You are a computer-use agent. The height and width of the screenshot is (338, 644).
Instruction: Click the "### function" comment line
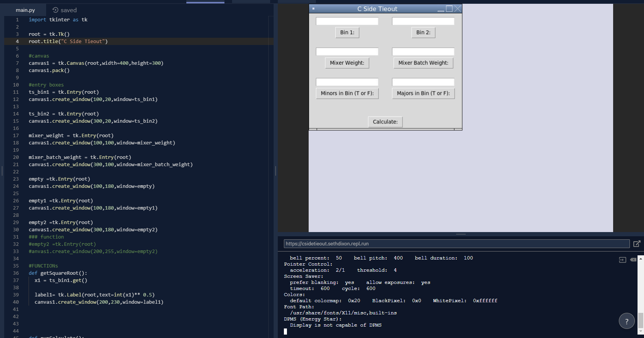click(46, 237)
